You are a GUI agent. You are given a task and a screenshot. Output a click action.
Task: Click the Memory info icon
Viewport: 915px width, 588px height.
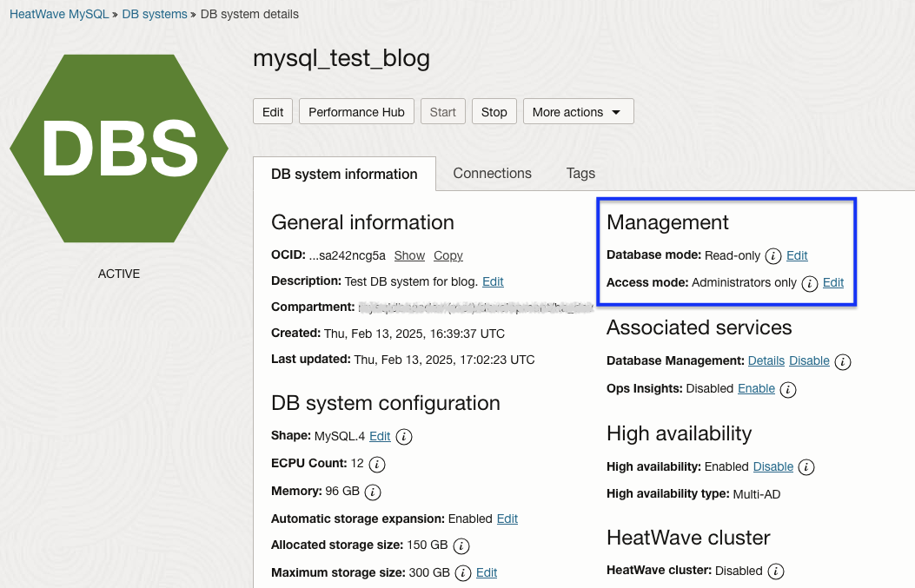pyautogui.click(x=373, y=492)
